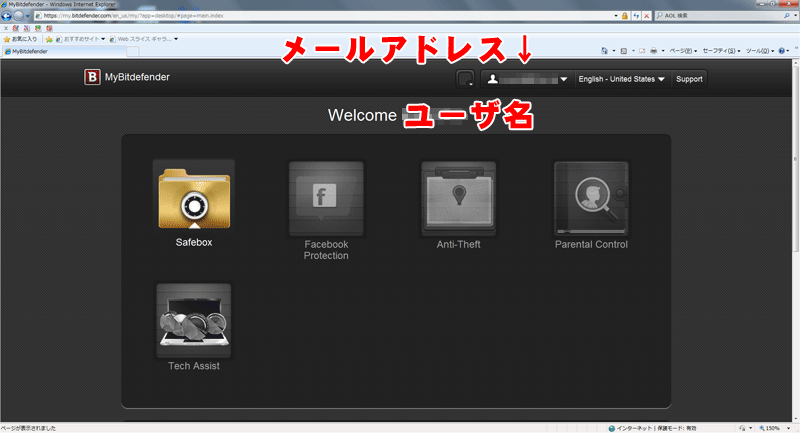Open the English - United States language dropdown
800x433 pixels.
coord(621,79)
